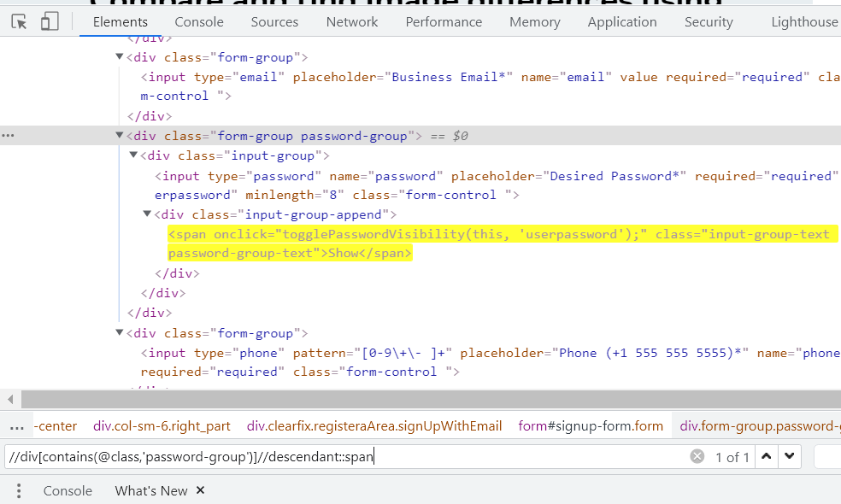
Task: Click the breadcrumb overflow ellipsis
Action: 17,425
